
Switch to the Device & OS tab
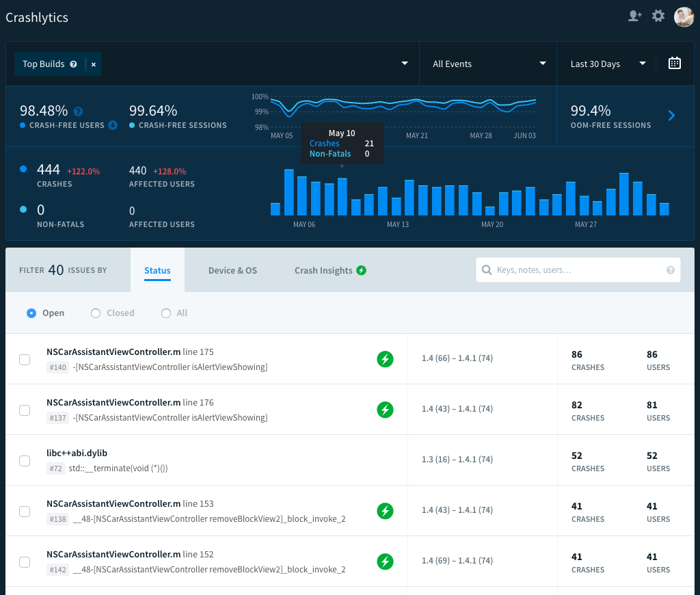(x=232, y=270)
